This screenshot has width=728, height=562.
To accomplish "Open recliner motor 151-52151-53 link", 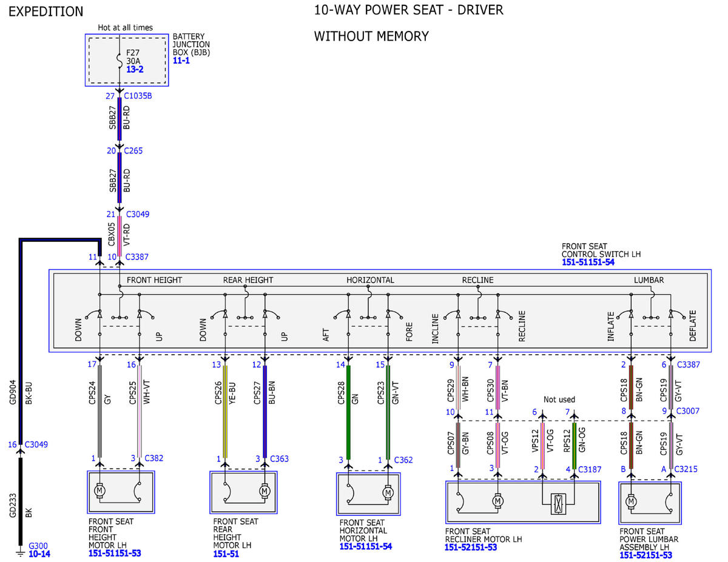I will tap(471, 547).
